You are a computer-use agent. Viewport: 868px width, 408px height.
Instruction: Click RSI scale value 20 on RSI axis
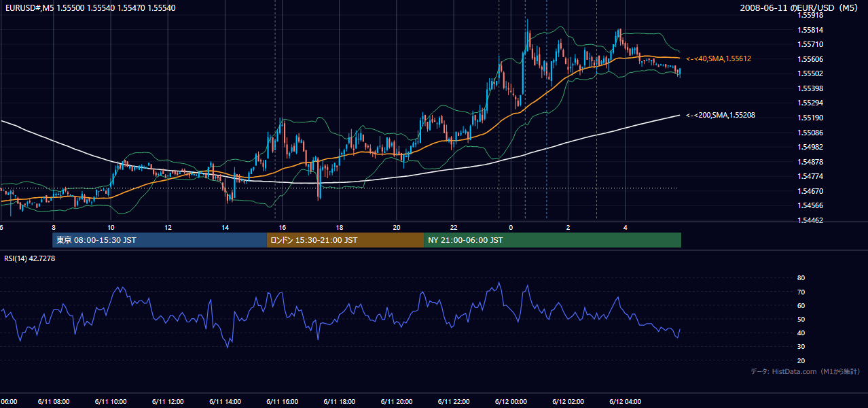click(801, 360)
